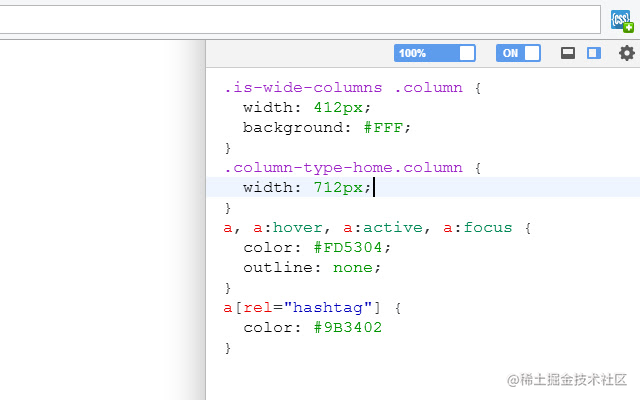Image resolution: width=640 pixels, height=400 pixels.
Task: Adjust the 100% opacity slider
Action: (x=435, y=53)
